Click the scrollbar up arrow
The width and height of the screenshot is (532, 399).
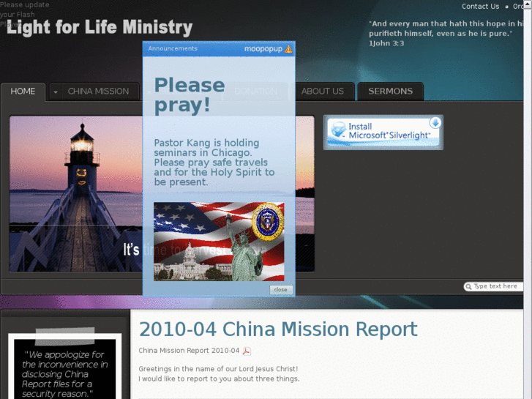528,3
